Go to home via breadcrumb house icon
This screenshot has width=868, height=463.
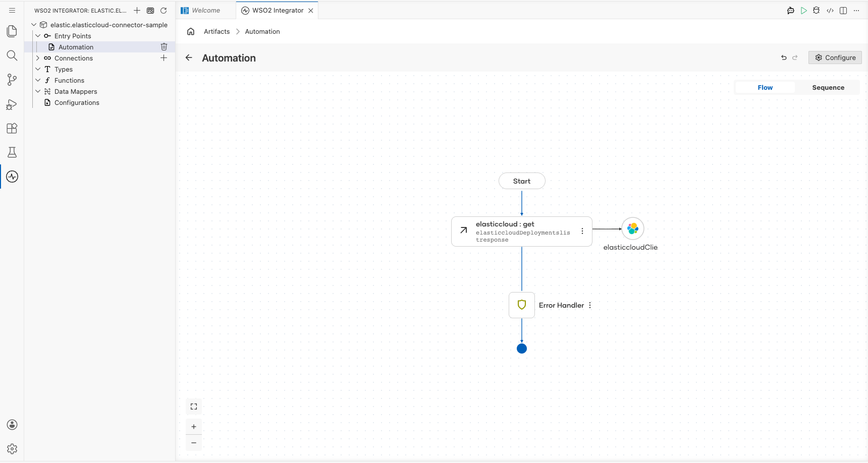[x=191, y=31]
